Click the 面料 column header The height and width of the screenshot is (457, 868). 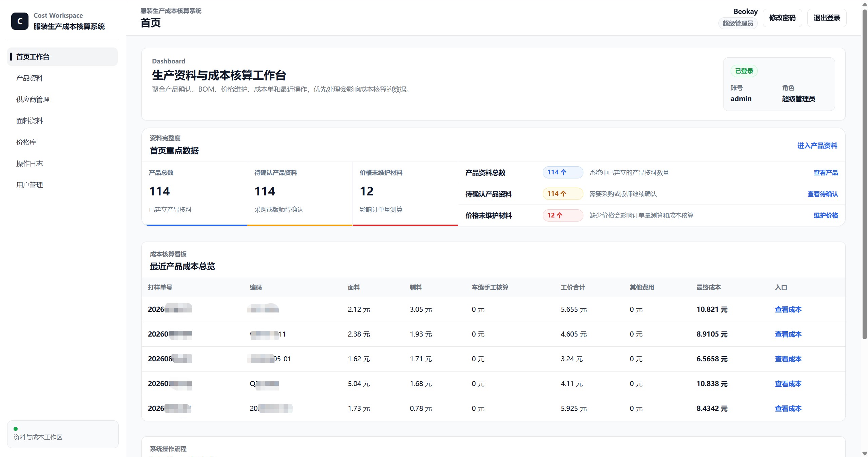(354, 287)
